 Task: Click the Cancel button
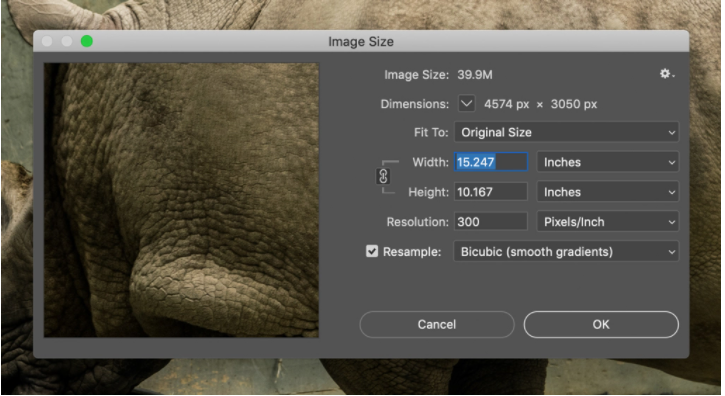pos(436,324)
